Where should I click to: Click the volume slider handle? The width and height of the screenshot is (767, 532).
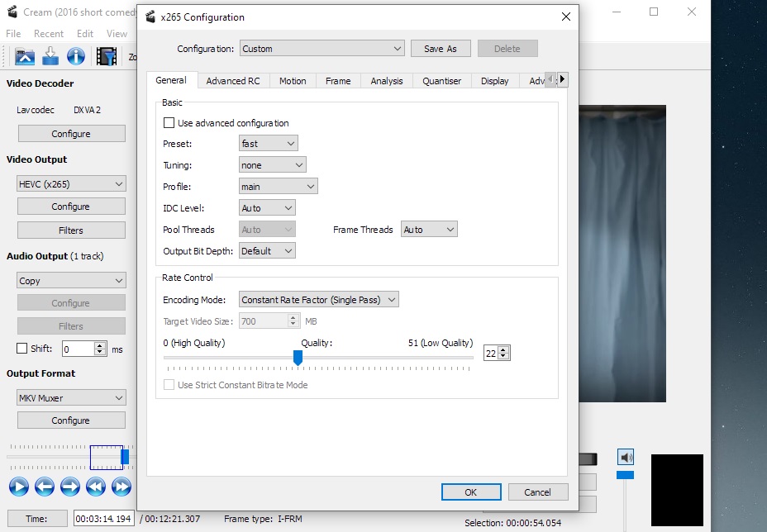(x=625, y=475)
